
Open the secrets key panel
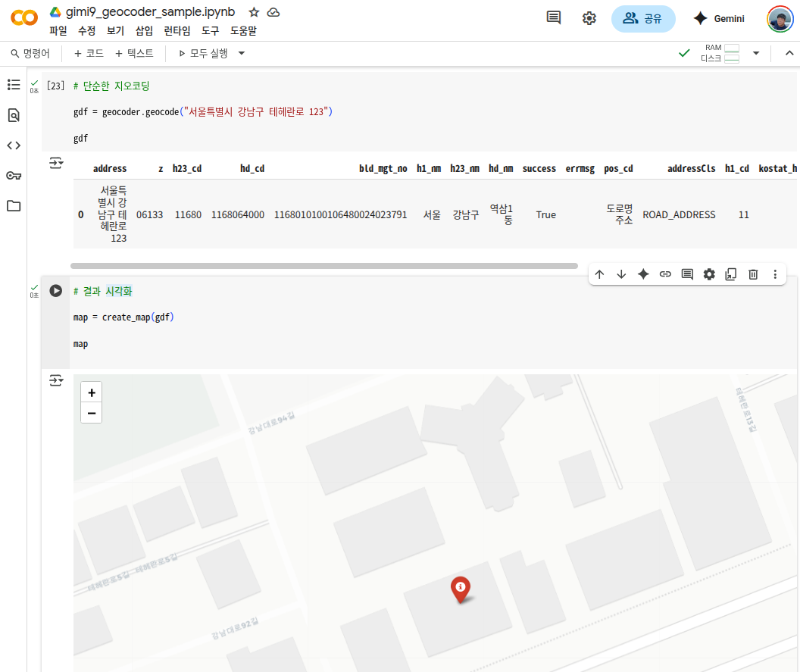[13, 176]
